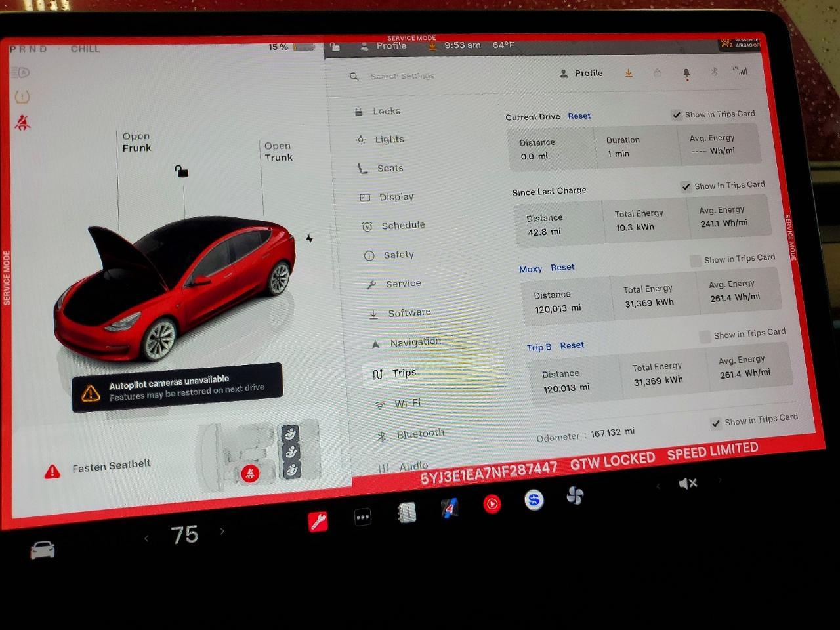
Task: Tap the unlocked padlock above car
Action: (181, 171)
